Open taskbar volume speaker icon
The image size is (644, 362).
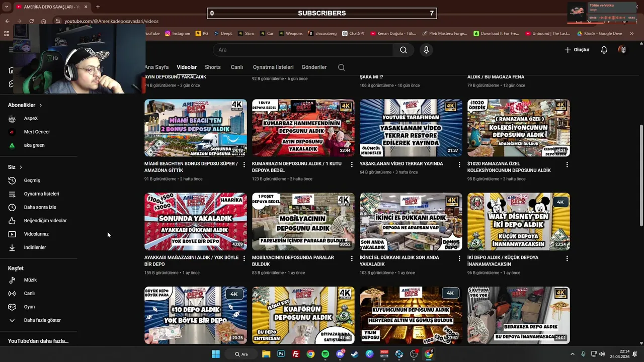[602, 354]
